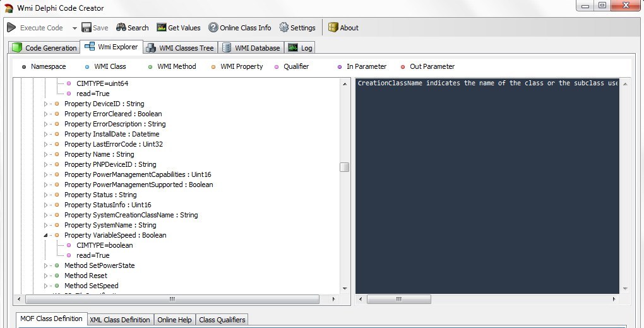644x328 pixels.
Task: Select read=True under VariableSpeed
Action: coord(93,256)
